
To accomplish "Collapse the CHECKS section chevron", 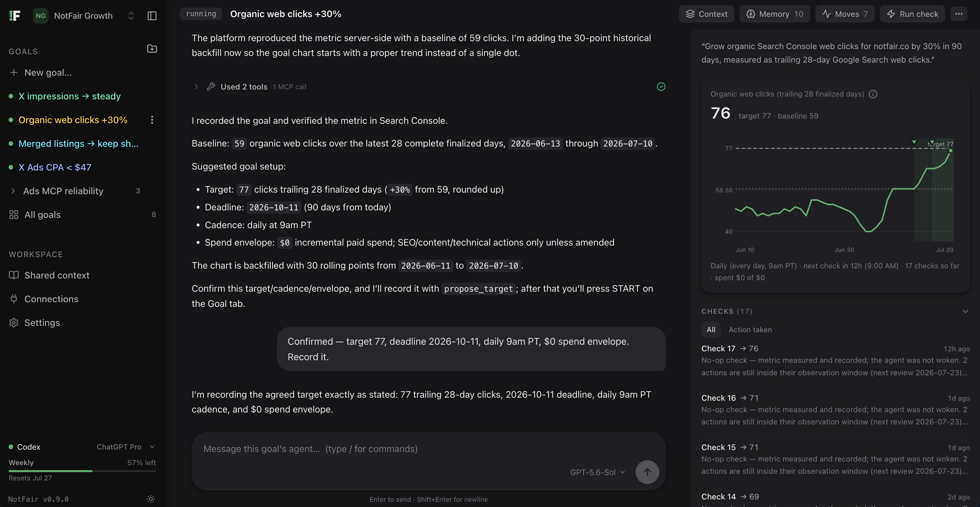I will (x=965, y=311).
